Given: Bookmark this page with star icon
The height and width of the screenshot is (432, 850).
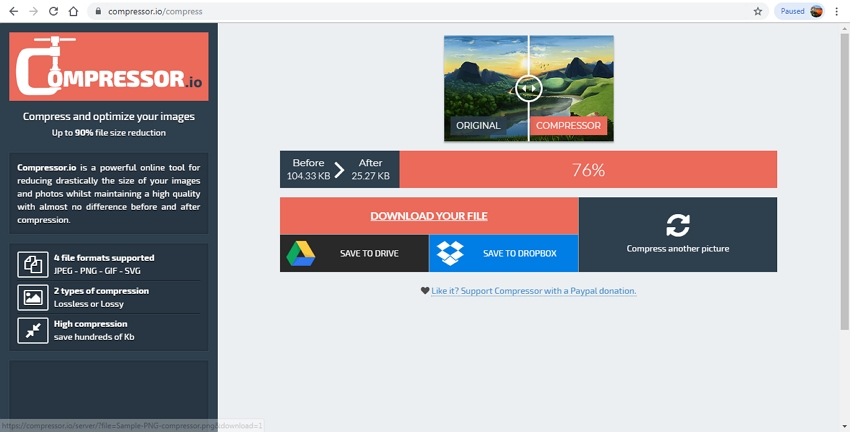Looking at the screenshot, I should pos(758,11).
